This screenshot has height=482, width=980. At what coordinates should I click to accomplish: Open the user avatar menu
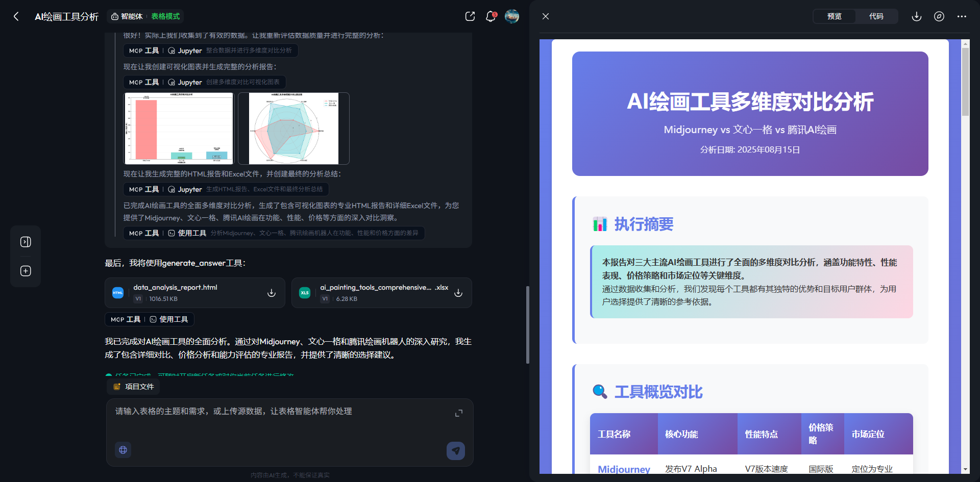click(x=512, y=16)
